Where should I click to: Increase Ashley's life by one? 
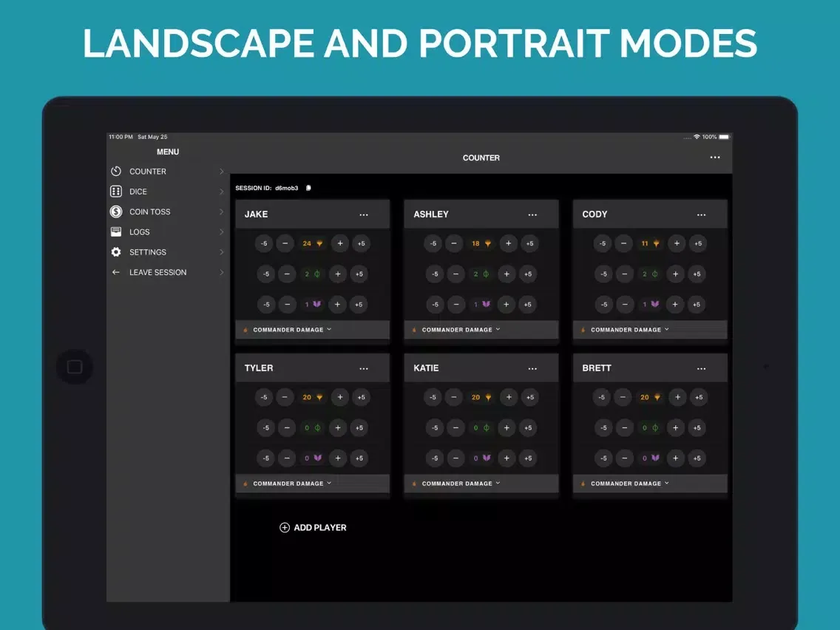point(508,243)
